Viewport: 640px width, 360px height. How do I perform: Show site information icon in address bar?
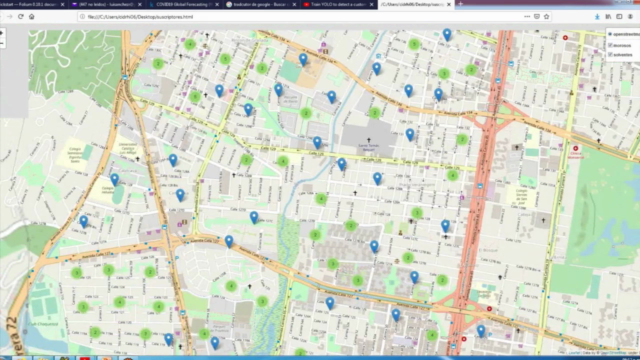[82, 17]
